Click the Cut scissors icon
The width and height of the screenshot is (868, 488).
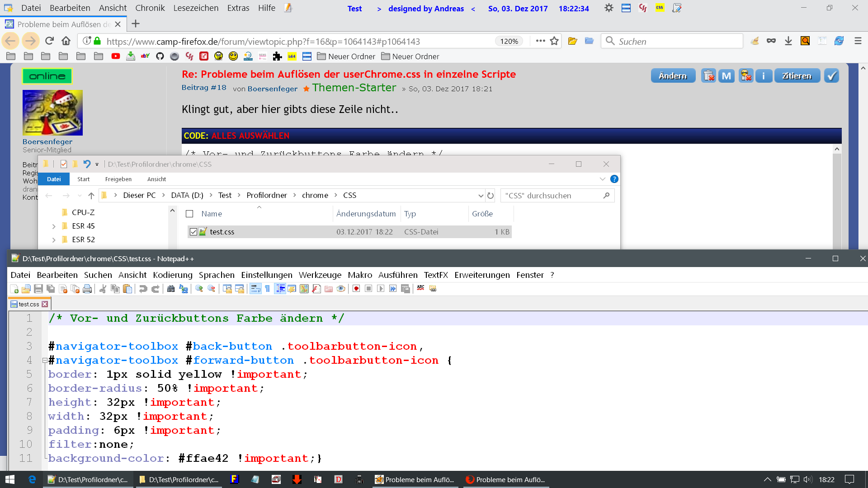[103, 289]
